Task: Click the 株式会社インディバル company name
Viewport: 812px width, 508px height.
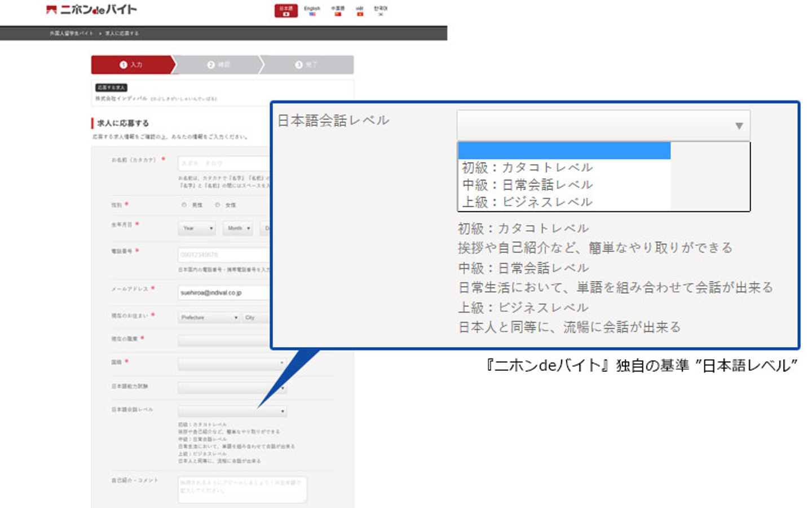Action: [x=121, y=99]
